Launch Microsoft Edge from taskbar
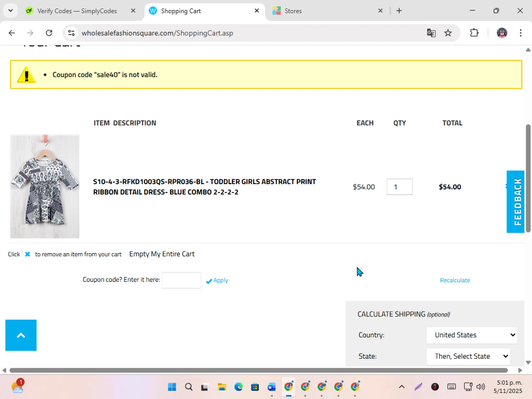The width and height of the screenshot is (532, 399). tap(239, 387)
